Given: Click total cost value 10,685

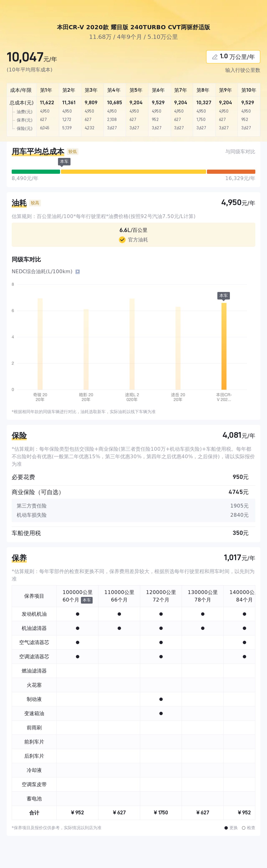Looking at the screenshot, I should [x=115, y=102].
